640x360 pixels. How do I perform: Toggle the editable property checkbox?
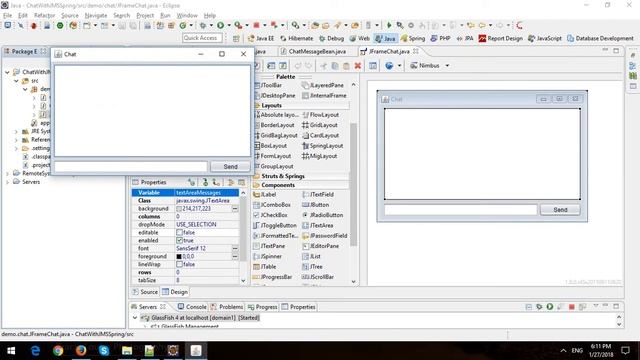point(179,232)
